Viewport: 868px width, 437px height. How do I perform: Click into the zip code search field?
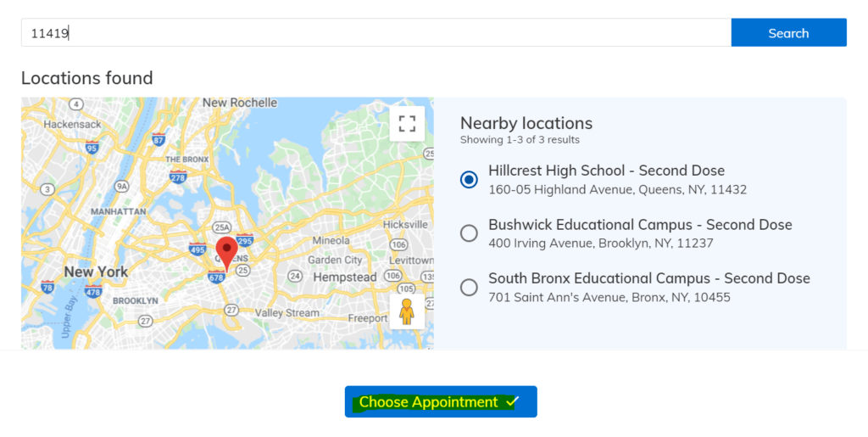(376, 33)
